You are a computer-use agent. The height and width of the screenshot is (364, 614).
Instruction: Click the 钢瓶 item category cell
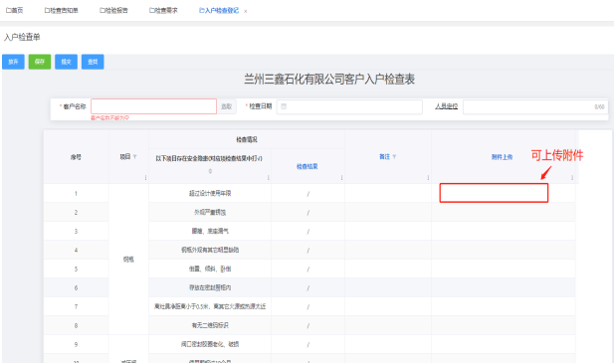pos(128,260)
